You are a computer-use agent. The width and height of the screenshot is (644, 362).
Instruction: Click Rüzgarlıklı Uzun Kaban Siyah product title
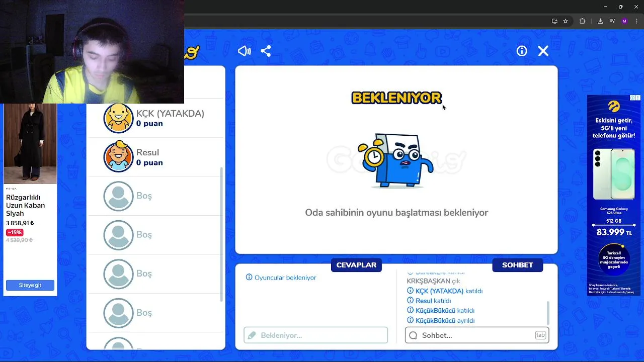(x=25, y=205)
